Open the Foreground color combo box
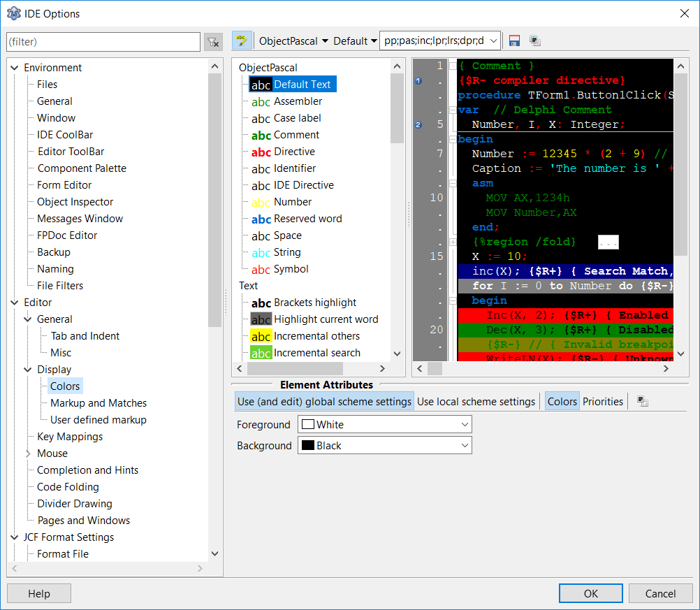 384,424
